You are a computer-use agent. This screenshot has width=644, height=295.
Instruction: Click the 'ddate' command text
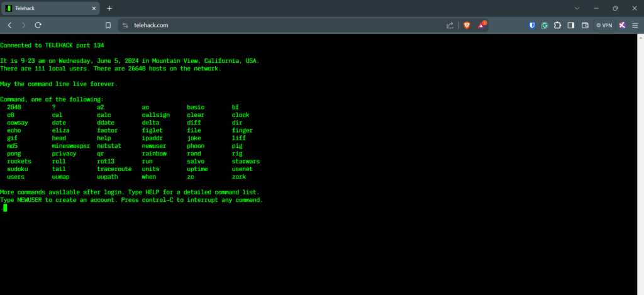pyautogui.click(x=106, y=123)
